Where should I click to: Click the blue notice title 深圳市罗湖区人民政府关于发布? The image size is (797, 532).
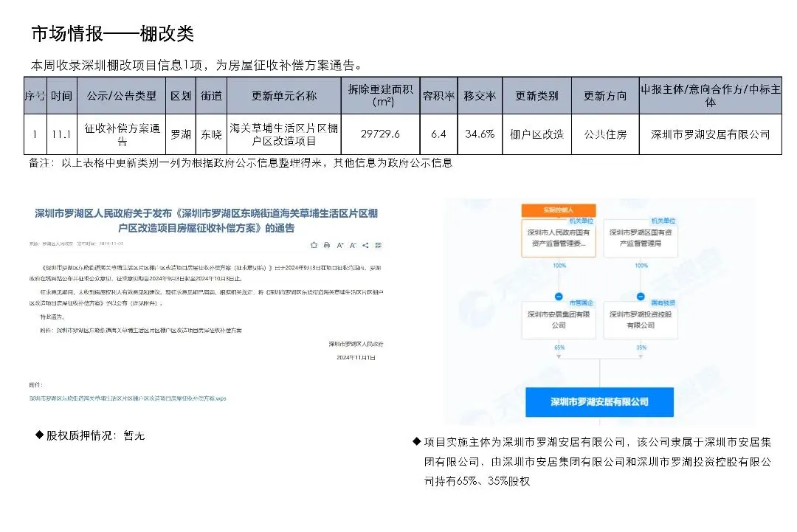click(207, 221)
